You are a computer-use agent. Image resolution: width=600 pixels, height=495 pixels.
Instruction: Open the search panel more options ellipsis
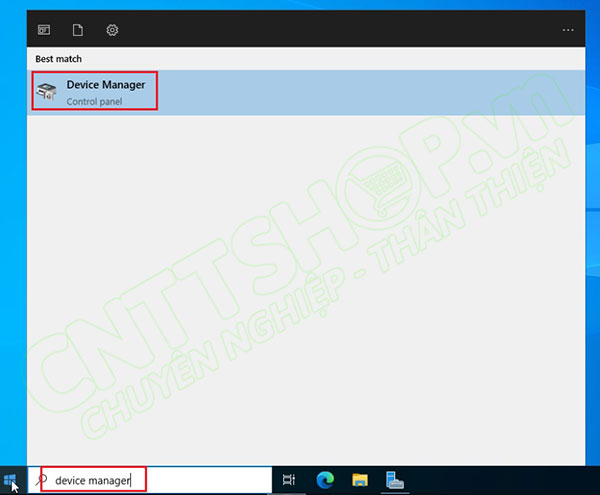point(568,30)
